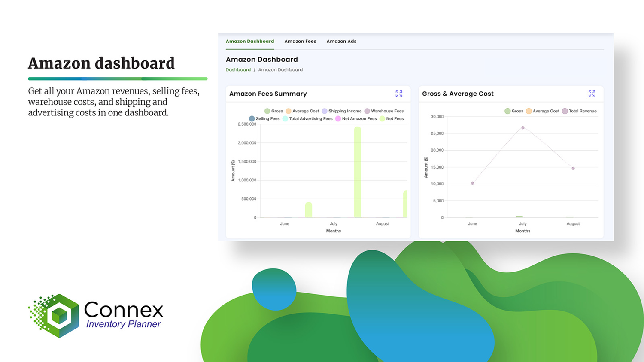The width and height of the screenshot is (644, 362).
Task: Click the August label in Gross & Average Cost
Action: coord(573,224)
